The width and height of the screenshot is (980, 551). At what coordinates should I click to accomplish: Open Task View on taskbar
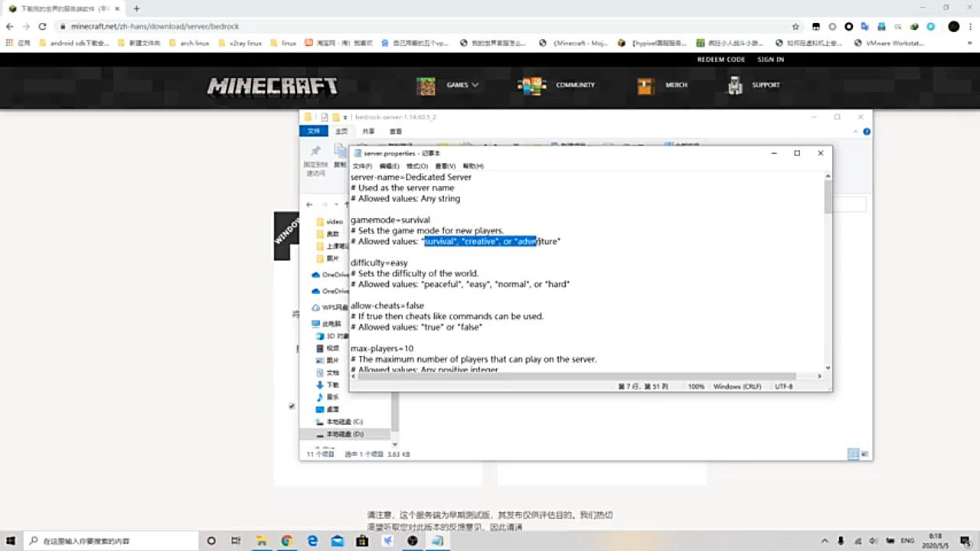click(x=237, y=541)
